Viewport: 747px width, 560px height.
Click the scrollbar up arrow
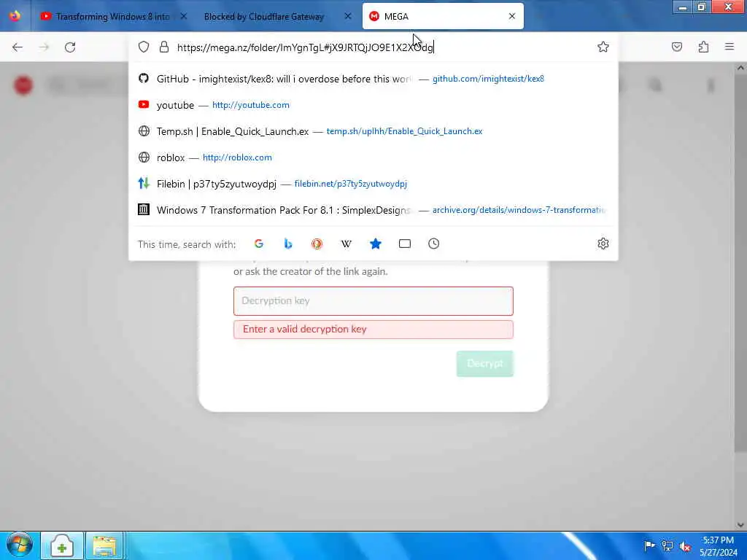pos(740,68)
